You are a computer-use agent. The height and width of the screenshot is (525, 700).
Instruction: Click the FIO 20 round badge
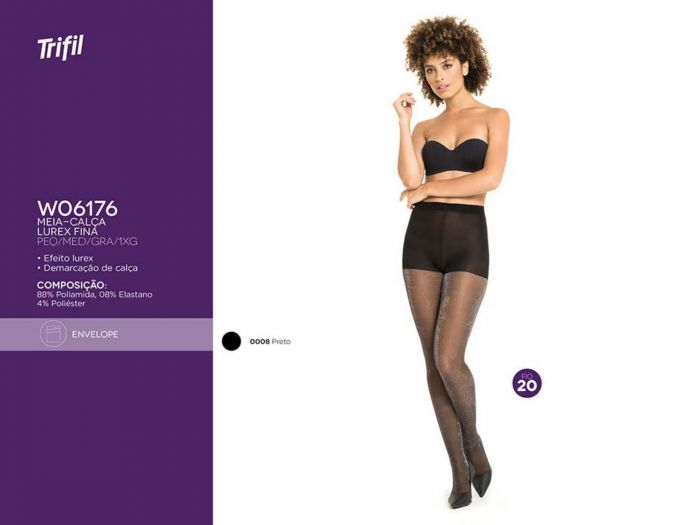[x=527, y=383]
